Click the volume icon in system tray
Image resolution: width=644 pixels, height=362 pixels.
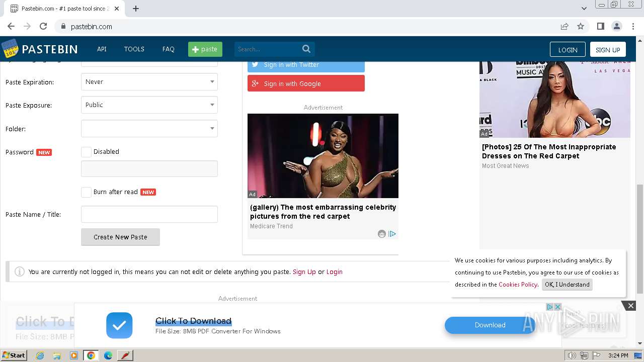(572, 355)
